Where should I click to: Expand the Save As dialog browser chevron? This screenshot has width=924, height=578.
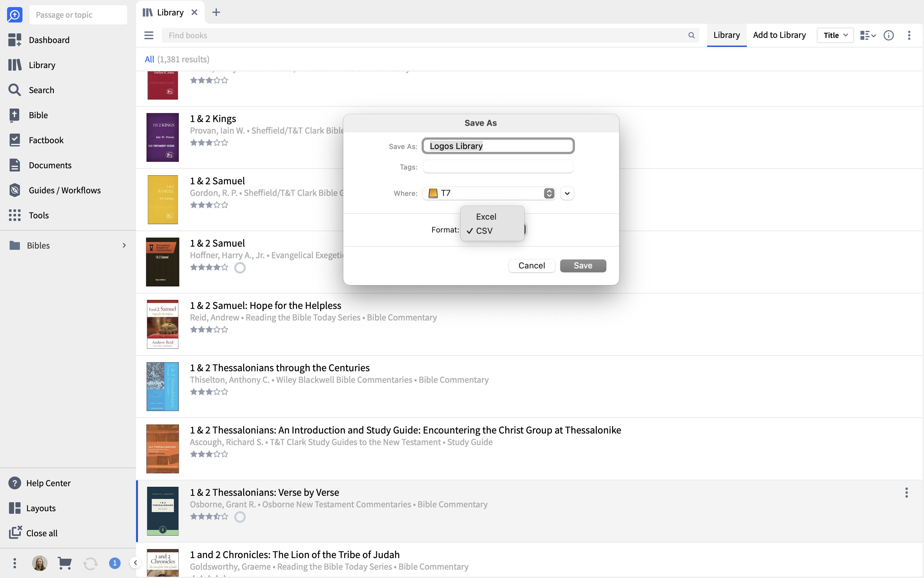tap(567, 193)
